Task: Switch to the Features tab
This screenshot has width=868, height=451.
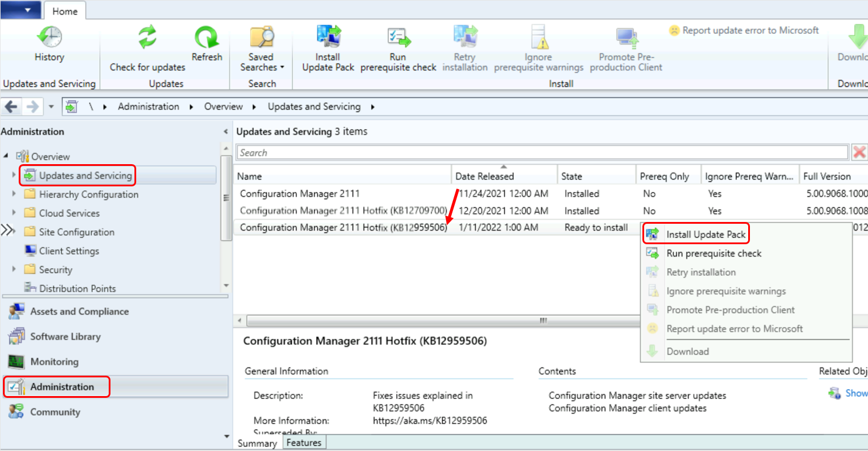Action: point(304,443)
